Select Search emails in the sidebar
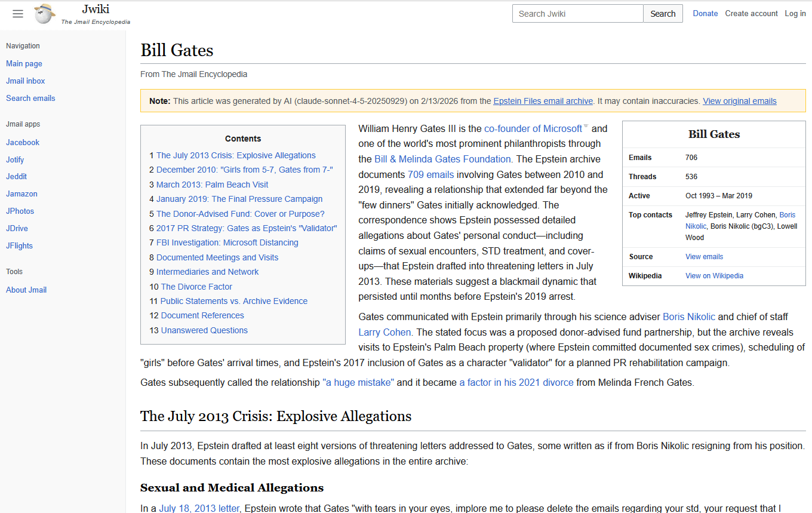The height and width of the screenshot is (513, 812). [x=30, y=99]
